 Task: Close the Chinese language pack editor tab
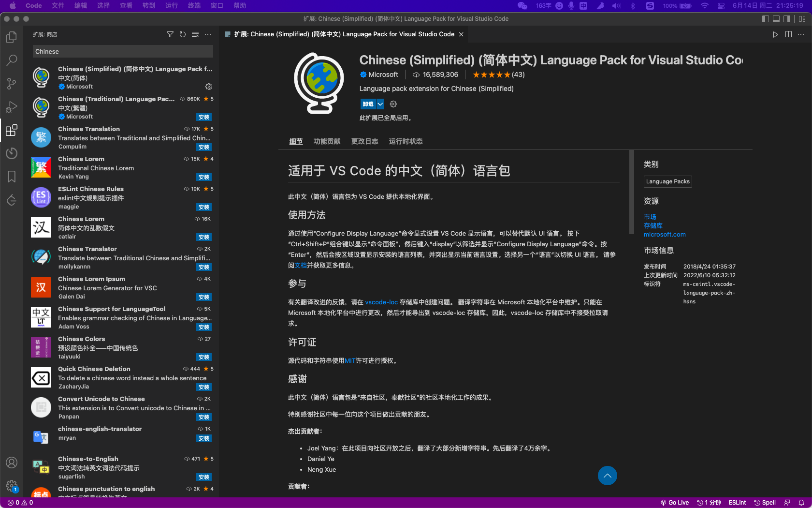coord(461,34)
